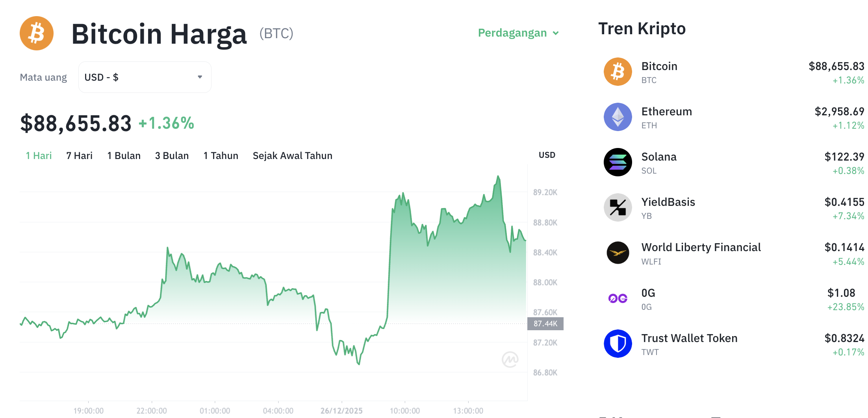Viewport: 868px width, 418px height.
Task: Click the Trust Wallet Token name link
Action: pyautogui.click(x=689, y=338)
